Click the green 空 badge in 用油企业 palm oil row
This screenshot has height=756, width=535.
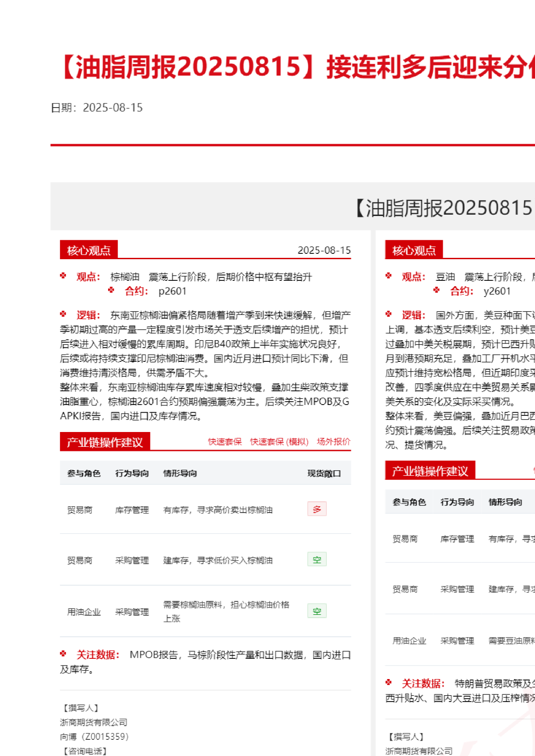pos(317,611)
